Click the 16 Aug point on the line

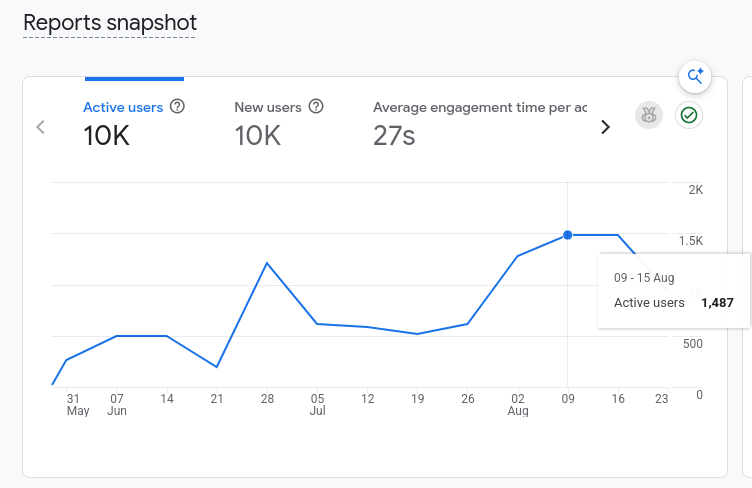click(x=618, y=235)
